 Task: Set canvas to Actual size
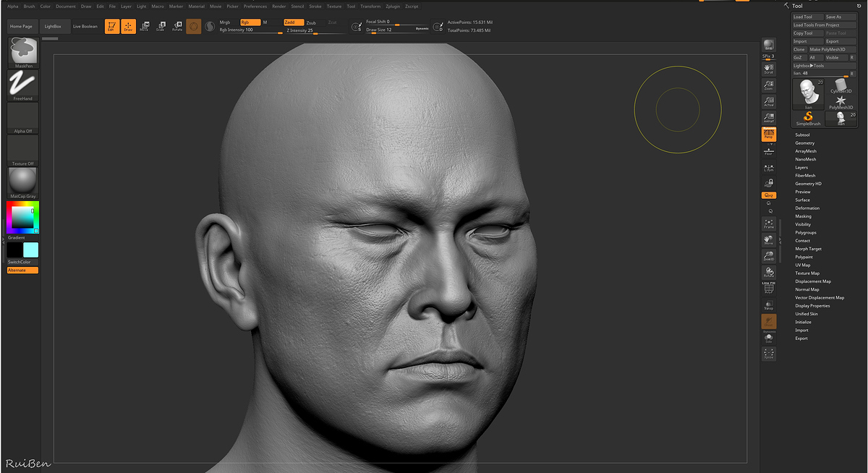coord(769,102)
